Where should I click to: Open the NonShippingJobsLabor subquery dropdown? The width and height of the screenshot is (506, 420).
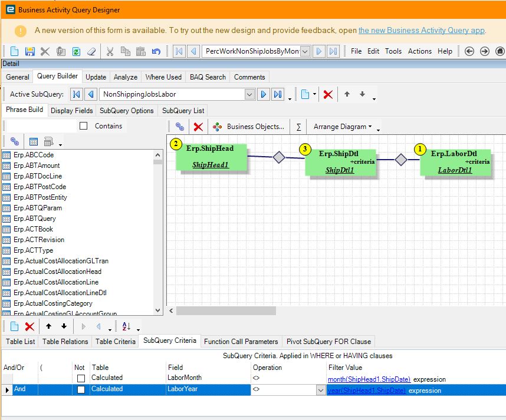(249, 94)
